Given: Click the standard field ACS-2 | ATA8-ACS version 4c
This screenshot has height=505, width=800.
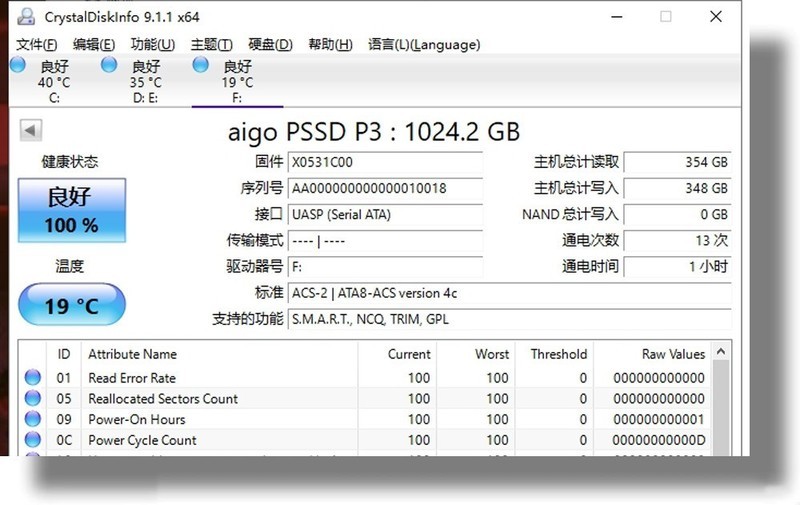Looking at the screenshot, I should point(510,293).
